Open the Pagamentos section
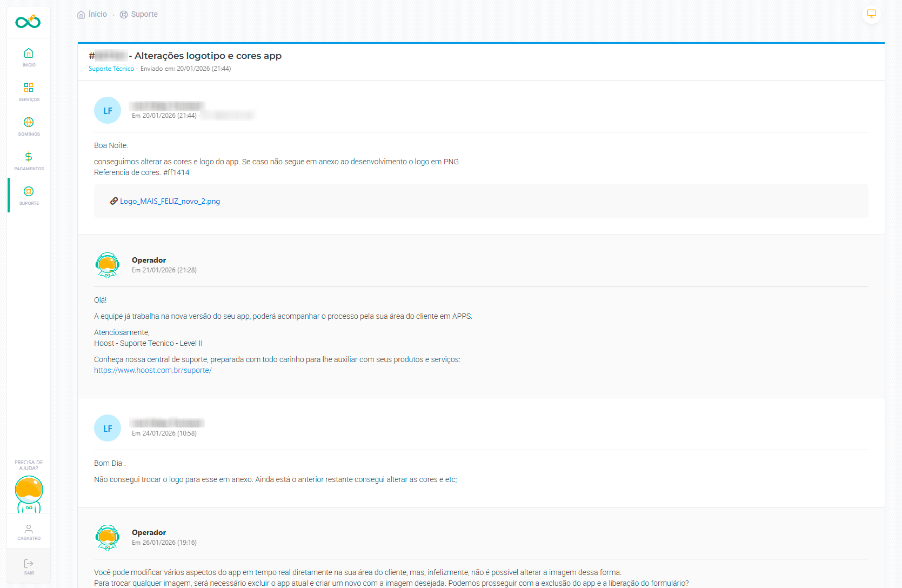This screenshot has height=588, width=902. [x=29, y=161]
